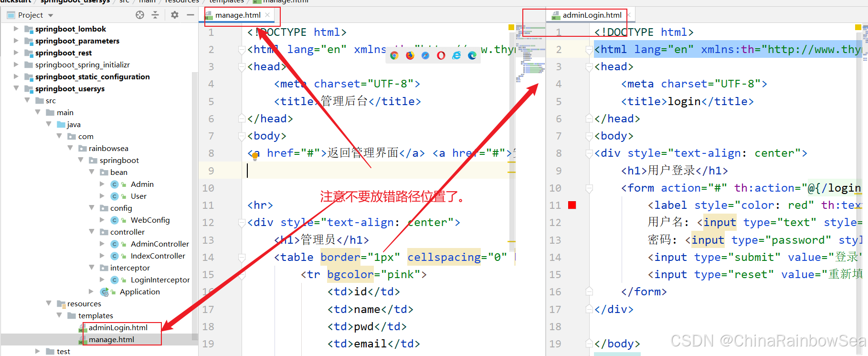
Task: Select manage.html in the Project tree
Action: (x=111, y=340)
